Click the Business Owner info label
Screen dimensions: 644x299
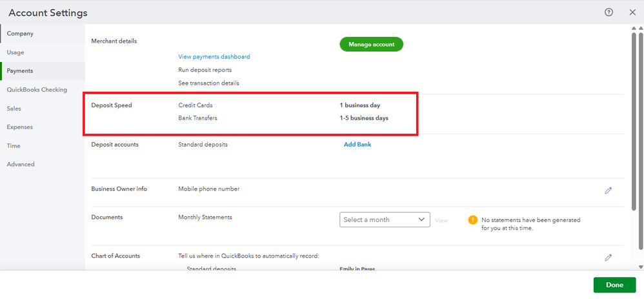coord(119,189)
